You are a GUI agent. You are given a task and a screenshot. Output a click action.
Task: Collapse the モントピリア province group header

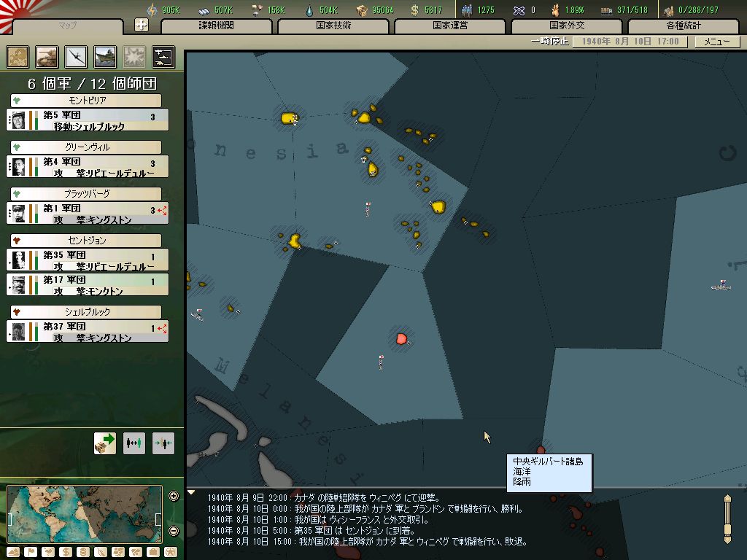point(86,101)
